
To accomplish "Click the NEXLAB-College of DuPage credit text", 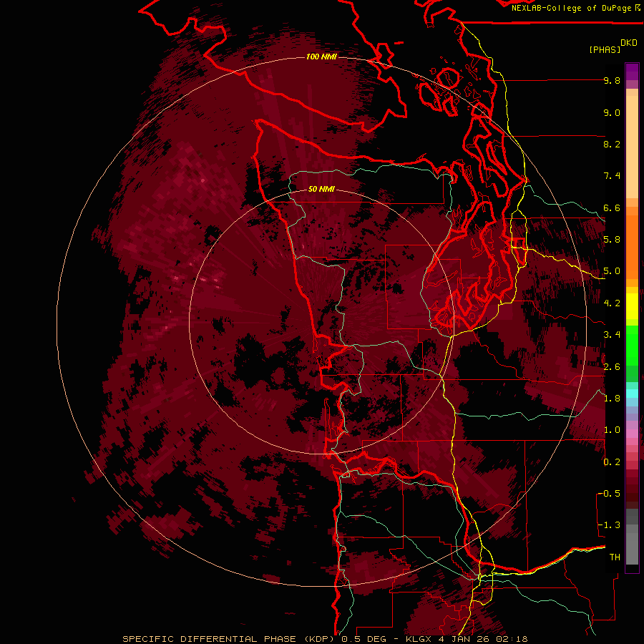I will point(572,8).
